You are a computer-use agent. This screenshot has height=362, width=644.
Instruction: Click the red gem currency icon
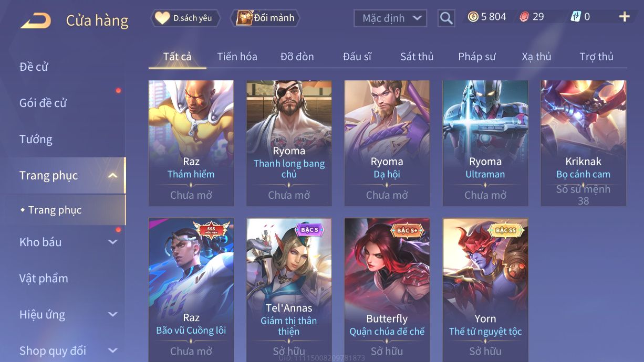pyautogui.click(x=524, y=17)
